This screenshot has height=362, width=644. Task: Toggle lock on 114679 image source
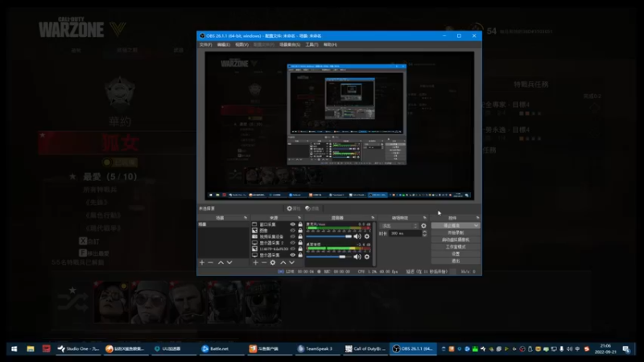(x=300, y=249)
